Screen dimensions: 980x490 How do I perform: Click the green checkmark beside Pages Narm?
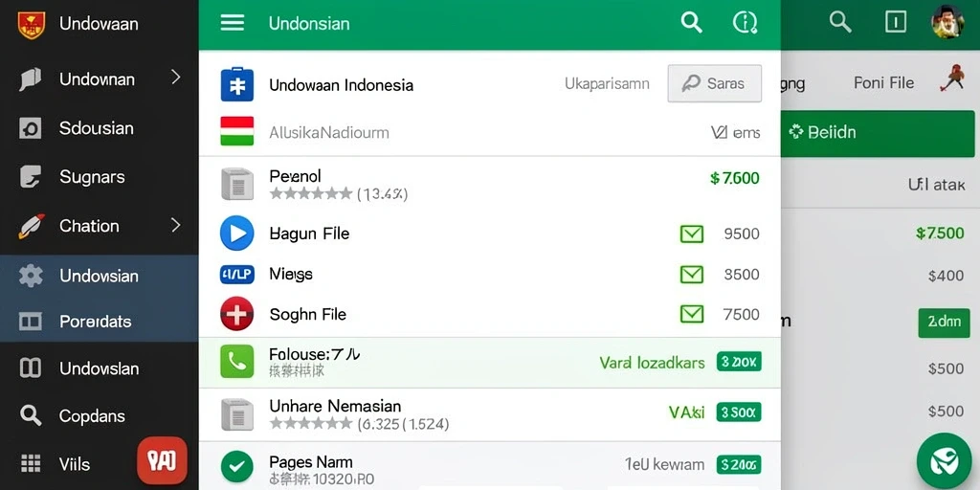pos(237,466)
